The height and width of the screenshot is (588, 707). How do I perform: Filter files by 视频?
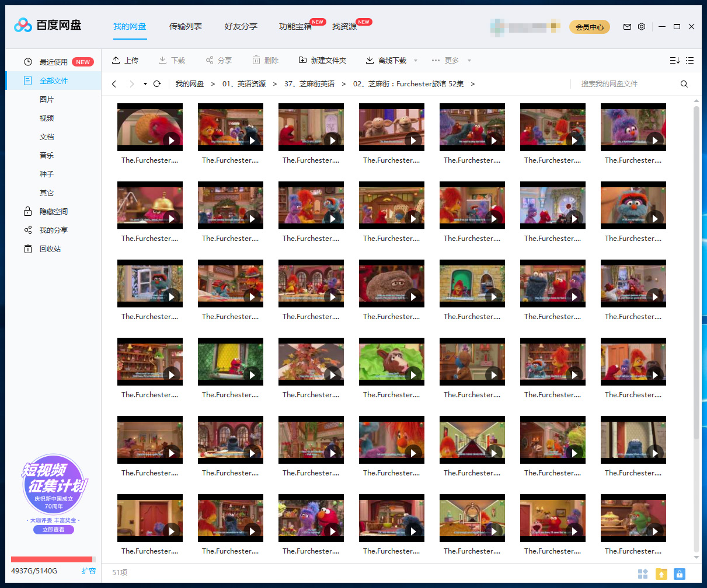47,118
